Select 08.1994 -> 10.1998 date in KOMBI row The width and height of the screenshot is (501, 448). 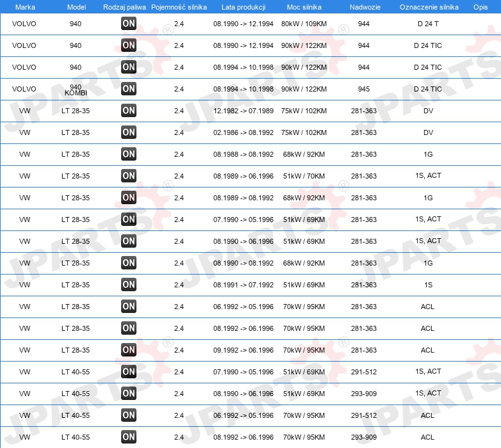point(243,89)
